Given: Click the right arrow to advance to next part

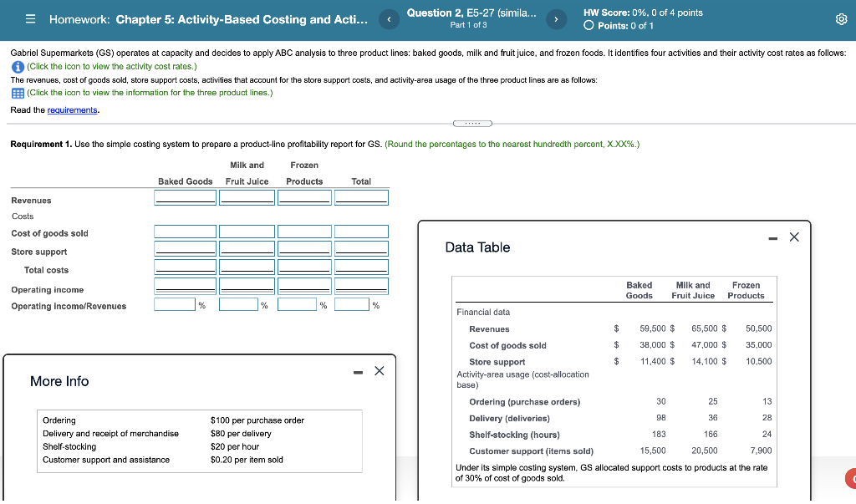Looking at the screenshot, I should point(557,19).
